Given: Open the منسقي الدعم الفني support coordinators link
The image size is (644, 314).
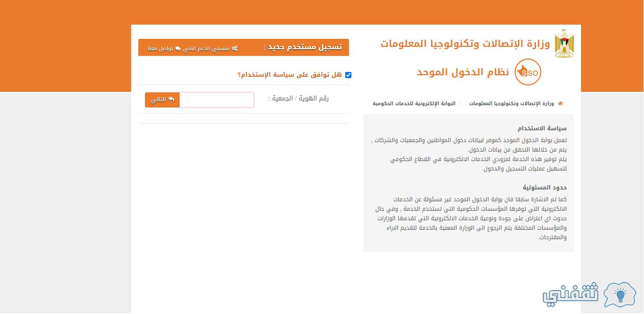Looking at the screenshot, I should [206, 48].
